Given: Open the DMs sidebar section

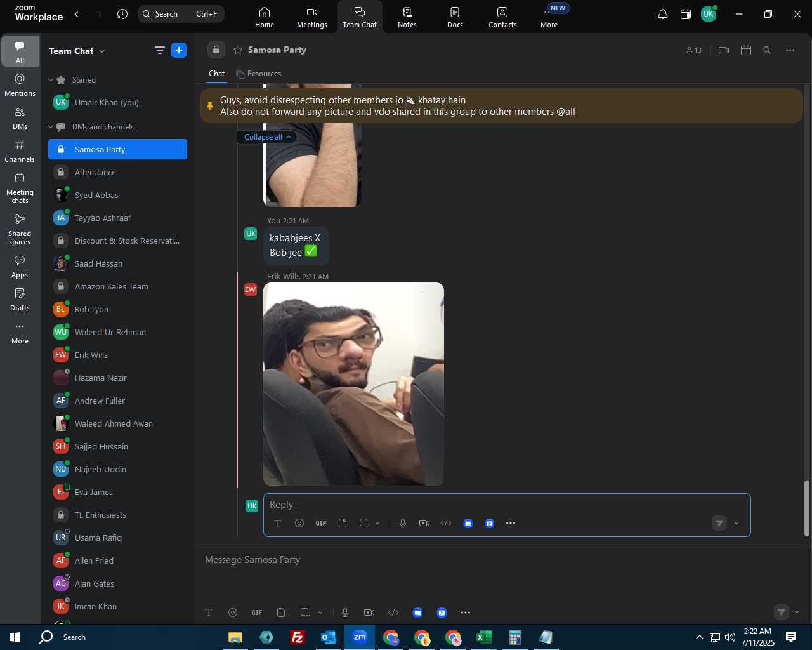Looking at the screenshot, I should (20, 118).
